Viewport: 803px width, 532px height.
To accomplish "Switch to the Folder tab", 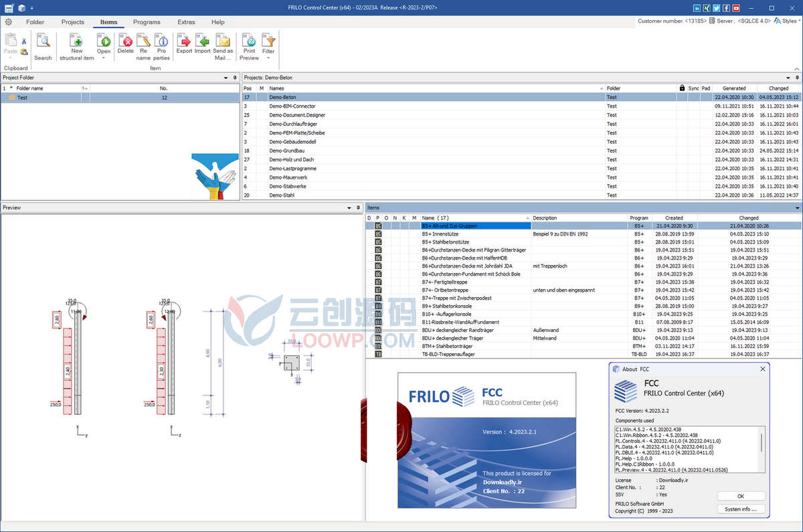I will (35, 22).
